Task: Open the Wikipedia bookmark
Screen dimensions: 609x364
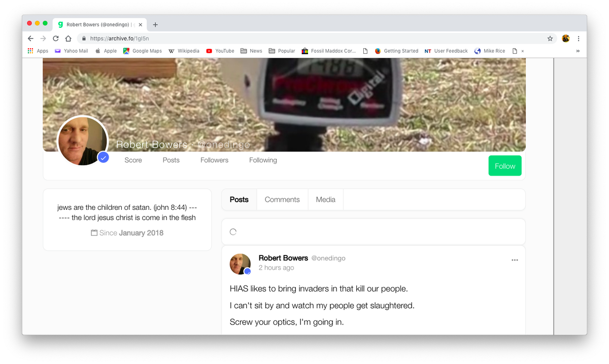Action: click(184, 51)
